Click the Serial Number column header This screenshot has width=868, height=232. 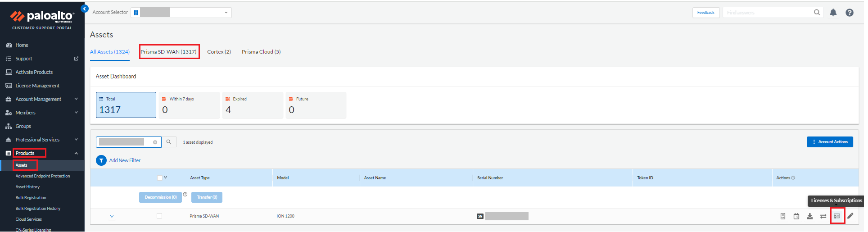pos(490,178)
